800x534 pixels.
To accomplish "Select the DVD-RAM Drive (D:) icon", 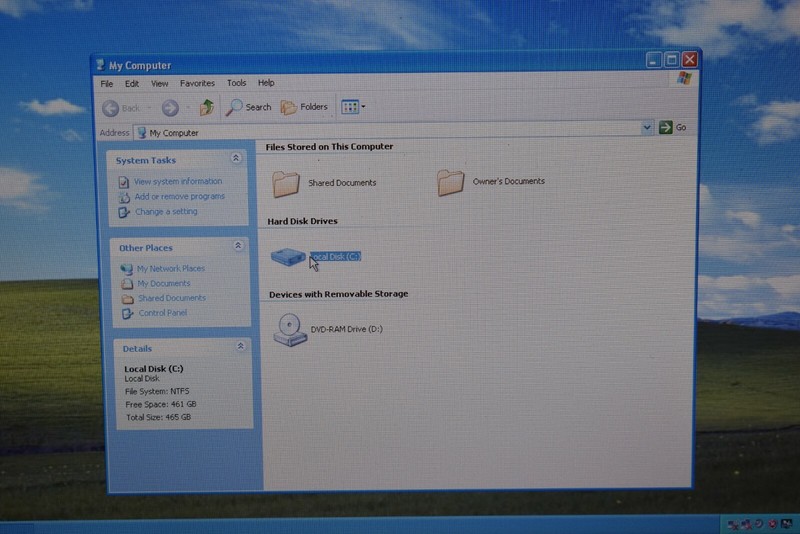I will tap(290, 330).
